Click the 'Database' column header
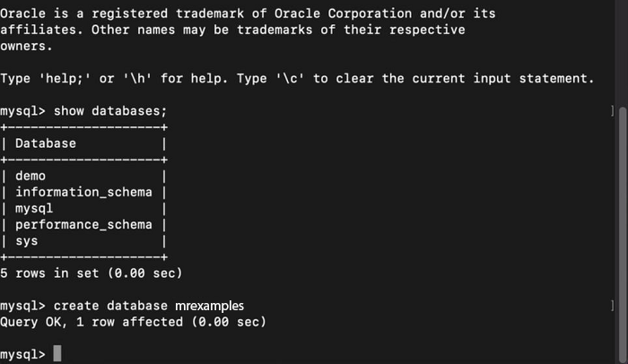This screenshot has width=628, height=364. [46, 143]
